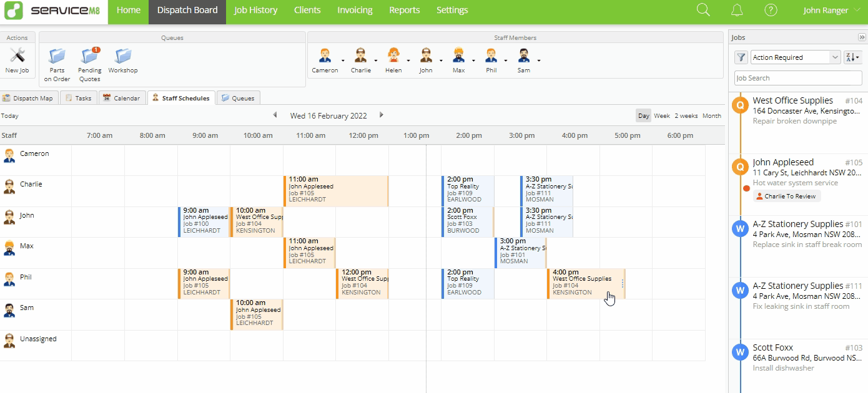
Task: Select Sam's staff avatar in Staff Members
Action: click(524, 56)
